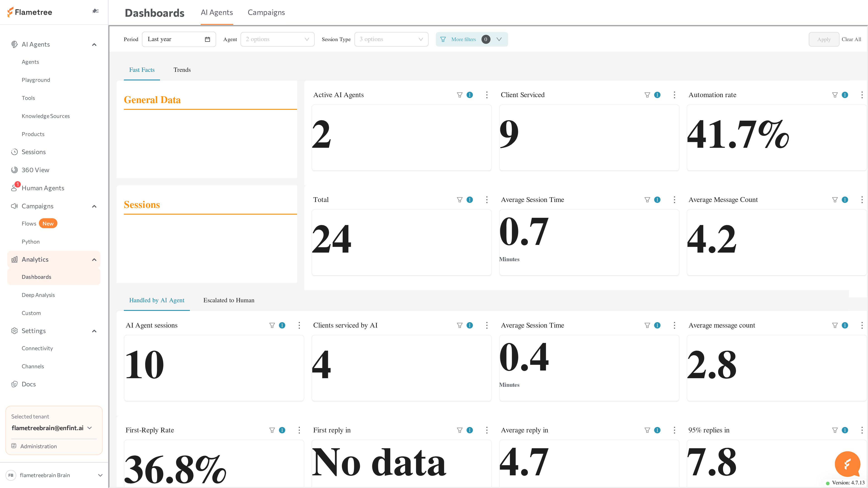This screenshot has height=488, width=868.
Task: Open the Flametree chat widget bubble
Action: click(x=847, y=464)
